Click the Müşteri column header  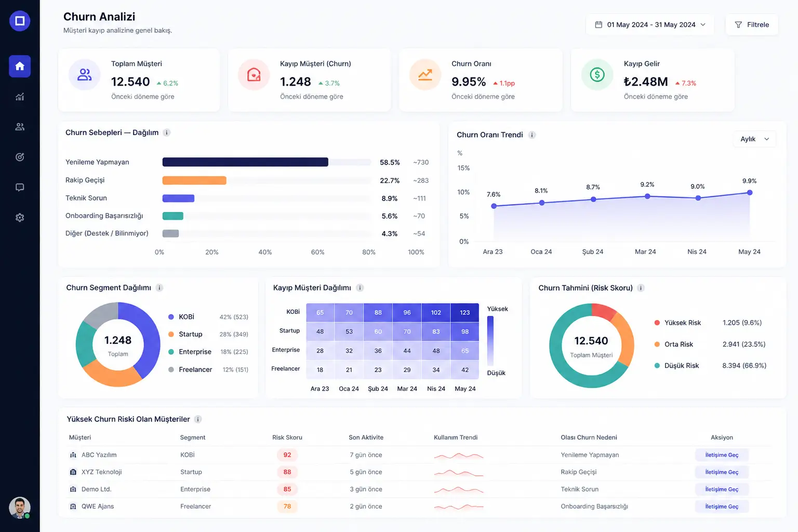coord(80,437)
